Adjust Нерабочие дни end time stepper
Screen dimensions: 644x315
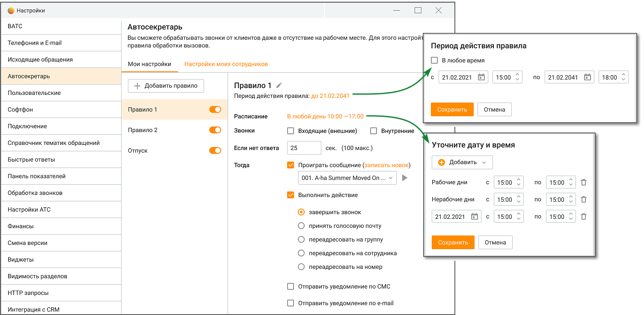(572, 200)
